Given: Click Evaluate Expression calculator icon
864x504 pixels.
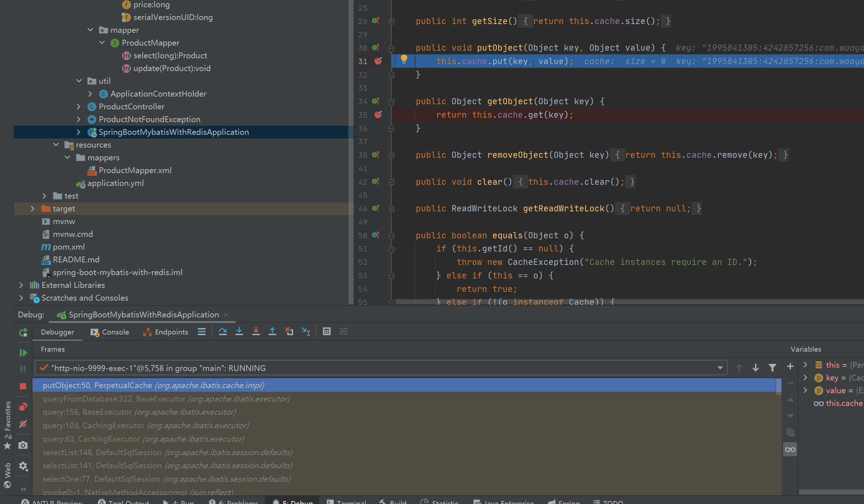Looking at the screenshot, I should [326, 332].
